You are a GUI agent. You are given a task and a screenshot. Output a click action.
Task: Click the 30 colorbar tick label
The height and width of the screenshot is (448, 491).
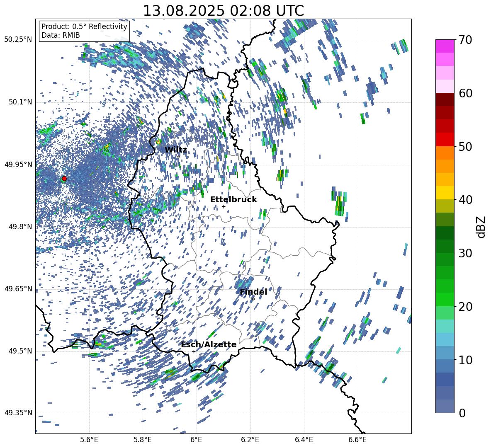click(465, 253)
